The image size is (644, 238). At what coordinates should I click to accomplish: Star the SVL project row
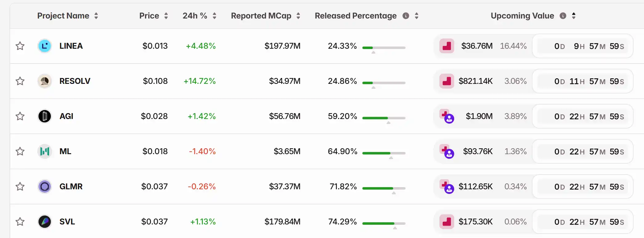pyautogui.click(x=20, y=222)
